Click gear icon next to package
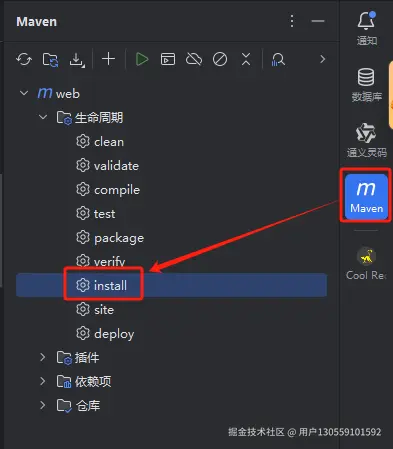The width and height of the screenshot is (393, 449). pos(83,237)
